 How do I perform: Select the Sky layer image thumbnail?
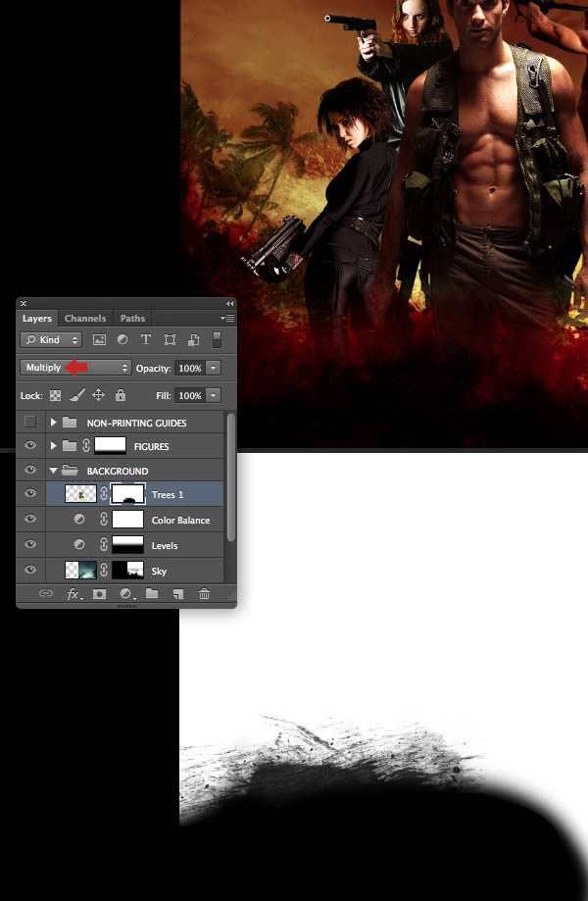point(81,570)
